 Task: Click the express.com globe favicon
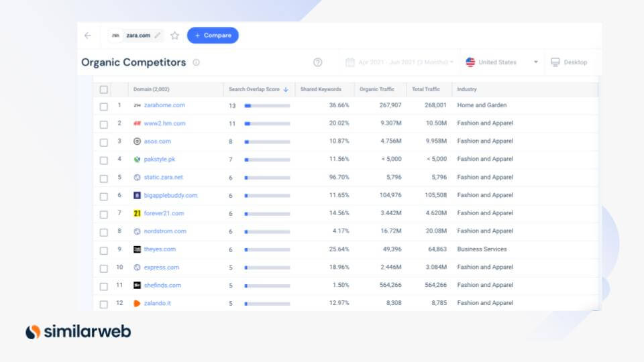coord(137,267)
